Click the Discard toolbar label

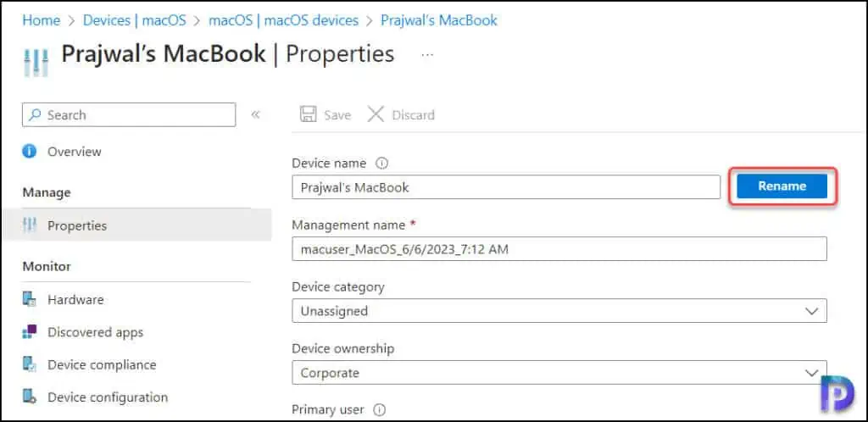click(413, 115)
